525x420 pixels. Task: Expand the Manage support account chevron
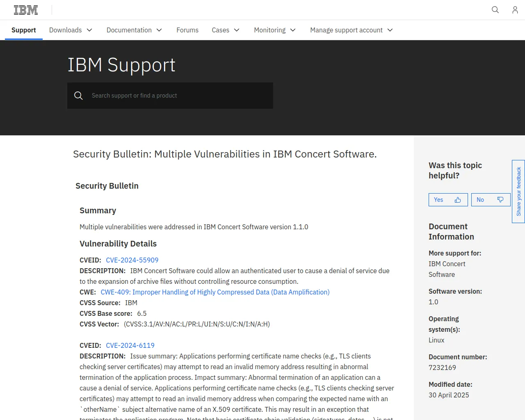pyautogui.click(x=390, y=30)
